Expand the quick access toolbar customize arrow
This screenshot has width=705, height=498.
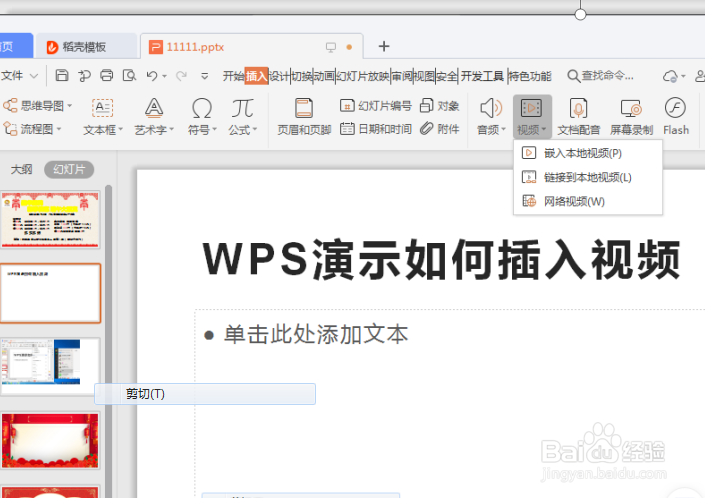(204, 76)
